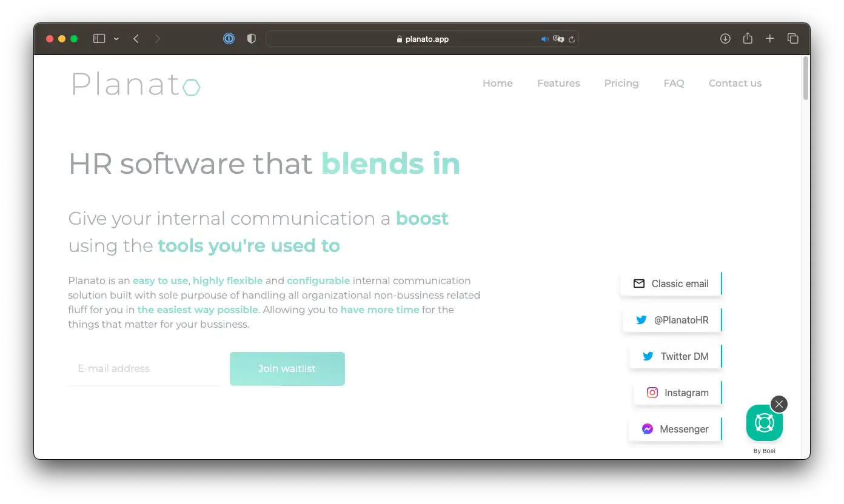844x504 pixels.
Task: Open the privacy report shield icon
Action: pyautogui.click(x=252, y=39)
